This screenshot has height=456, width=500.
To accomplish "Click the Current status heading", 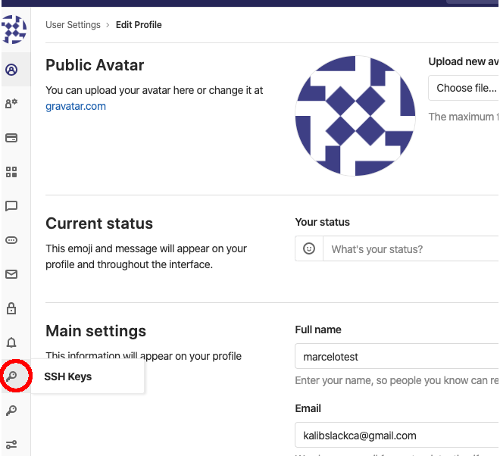I will pyautogui.click(x=99, y=223).
